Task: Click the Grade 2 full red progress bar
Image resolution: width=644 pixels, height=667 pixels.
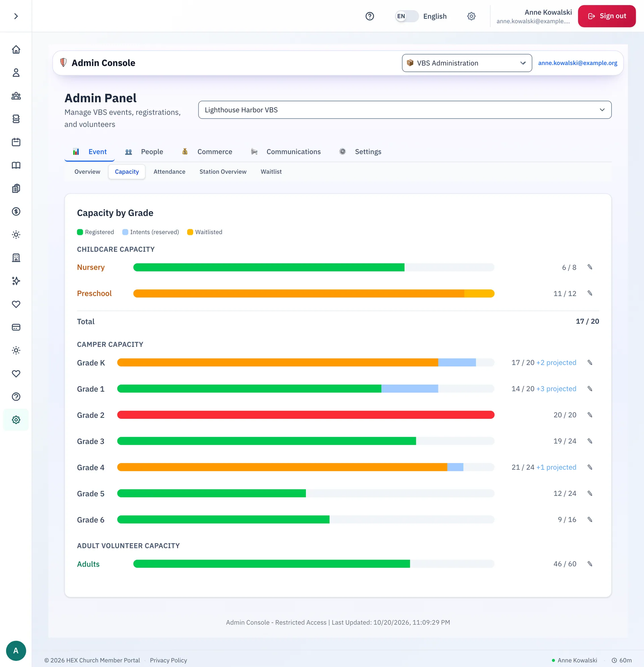Action: click(x=306, y=415)
